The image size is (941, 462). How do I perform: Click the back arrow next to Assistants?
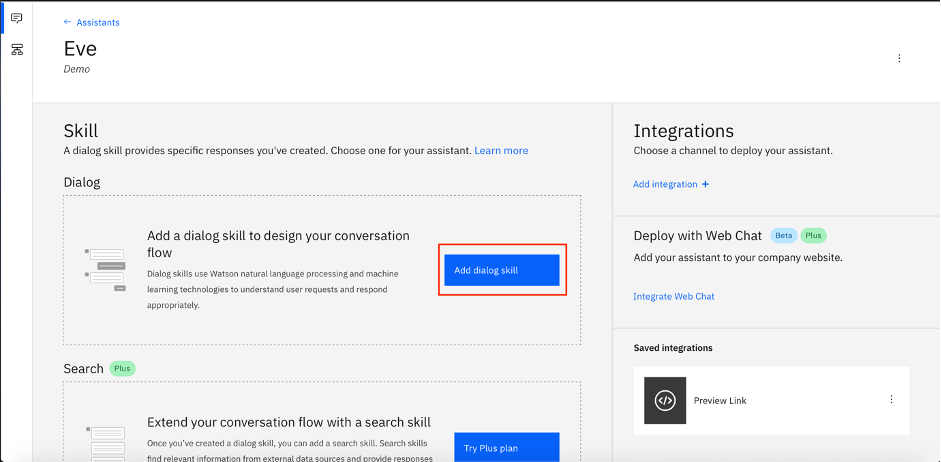point(68,22)
